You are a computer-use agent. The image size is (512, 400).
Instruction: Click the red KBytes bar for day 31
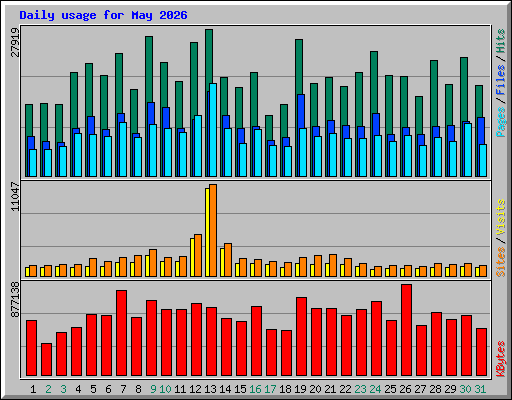(481, 352)
